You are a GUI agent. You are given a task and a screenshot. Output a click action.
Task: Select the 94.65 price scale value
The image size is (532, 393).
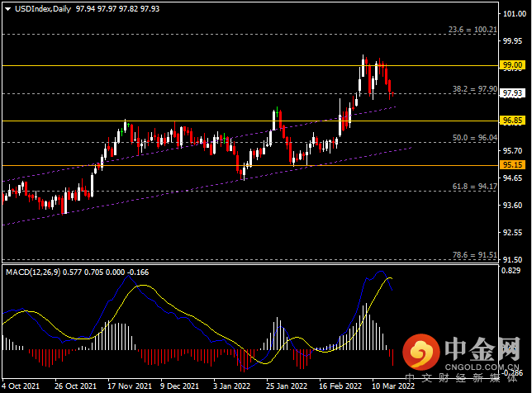(x=512, y=178)
